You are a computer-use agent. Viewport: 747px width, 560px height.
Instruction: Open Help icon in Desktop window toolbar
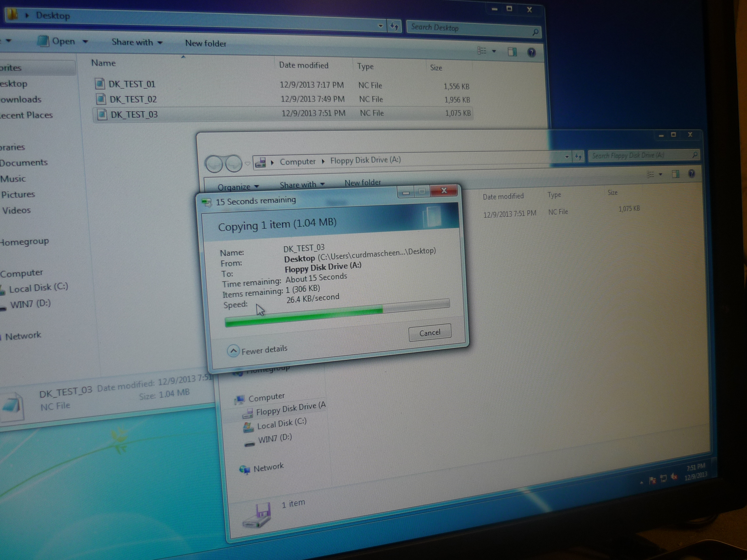[531, 53]
